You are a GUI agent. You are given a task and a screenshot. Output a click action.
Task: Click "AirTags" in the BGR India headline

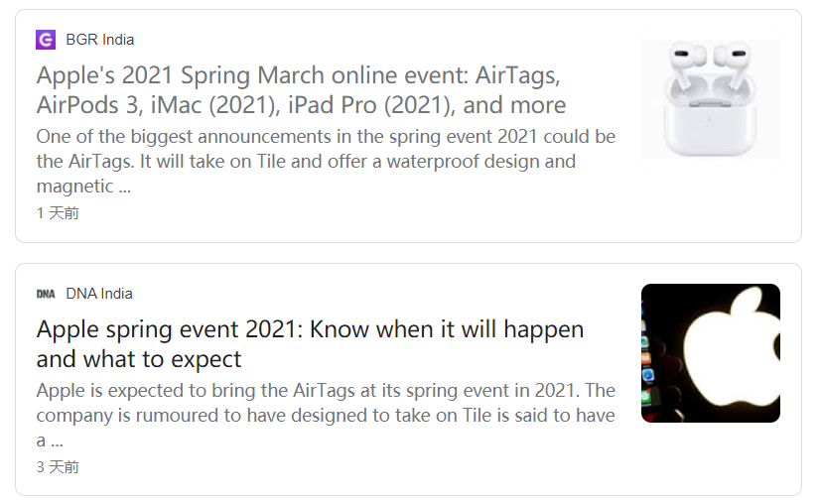[517, 75]
